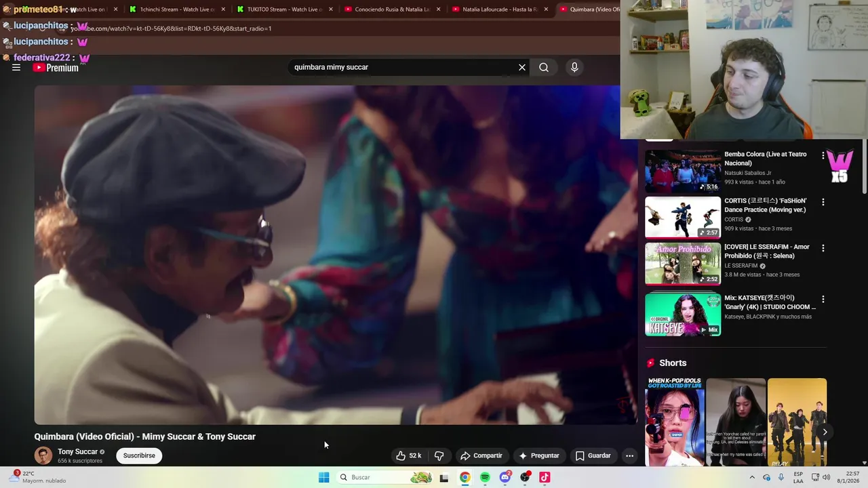Screen dimensions: 868x488
Task: Open Windows Start menu
Action: [x=324, y=477]
